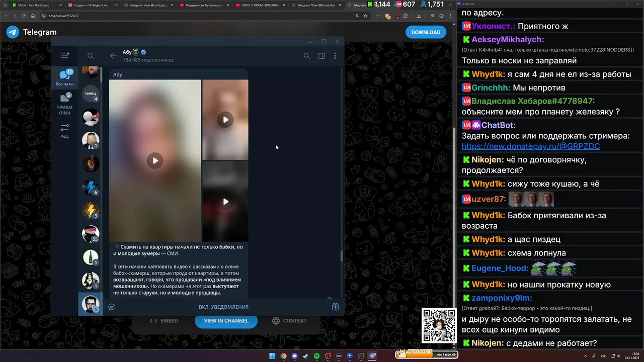Go back from the Абу channel
The image size is (644, 362).
(x=113, y=56)
